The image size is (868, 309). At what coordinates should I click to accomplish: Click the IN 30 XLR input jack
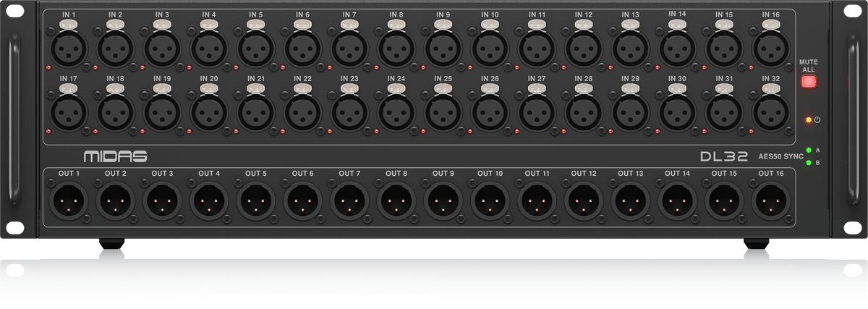coord(677,111)
